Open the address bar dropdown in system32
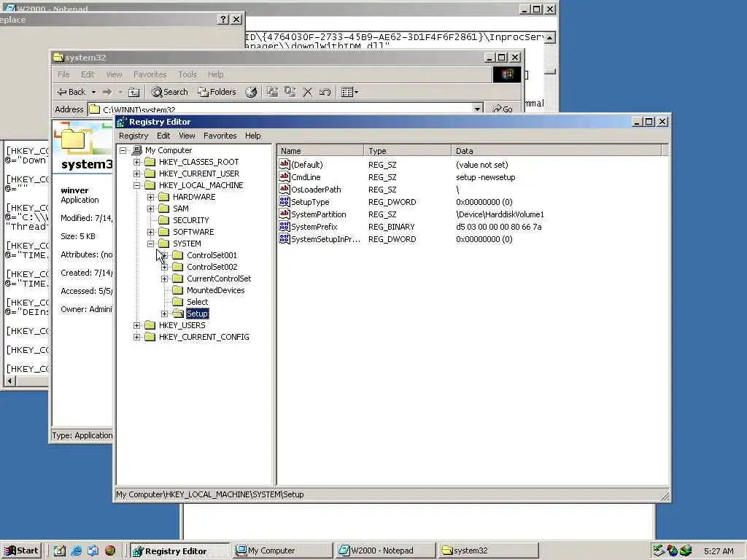Screen dimensions: 747x560 pos(477,109)
